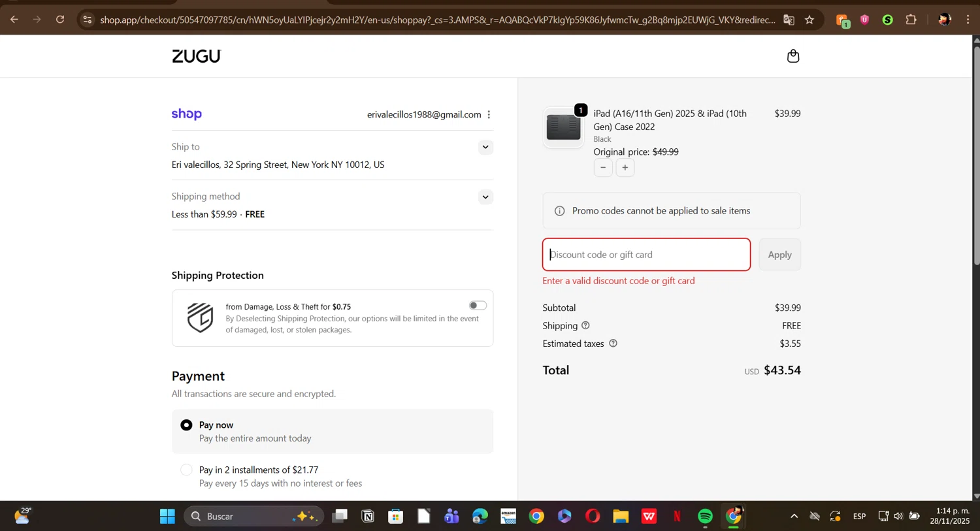Reload the checkout page
This screenshot has width=980, height=531.
(60, 20)
